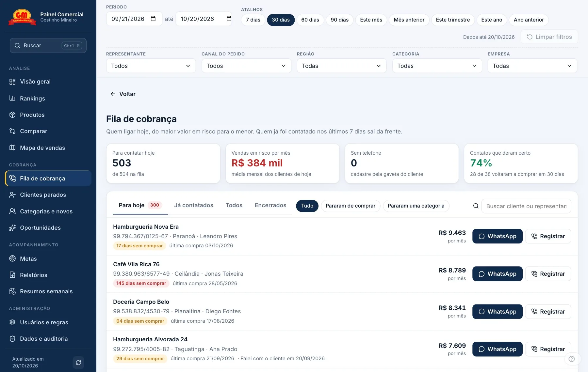Select Fila de cobrança in sidebar

coord(48,178)
